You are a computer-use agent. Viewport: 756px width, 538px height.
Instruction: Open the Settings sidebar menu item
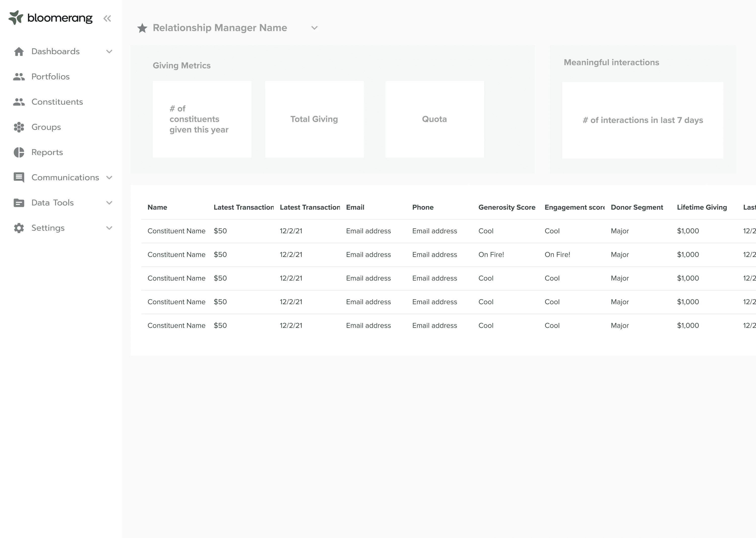click(x=48, y=228)
